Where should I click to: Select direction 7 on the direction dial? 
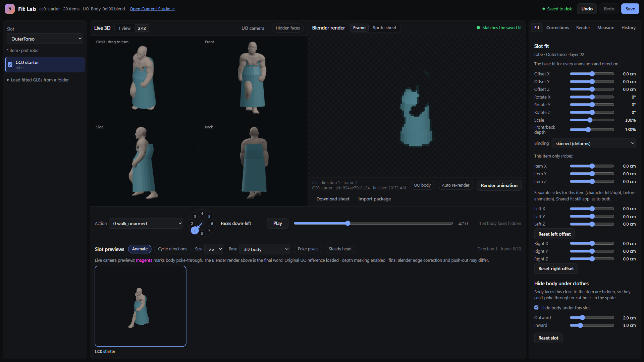[x=209, y=231]
